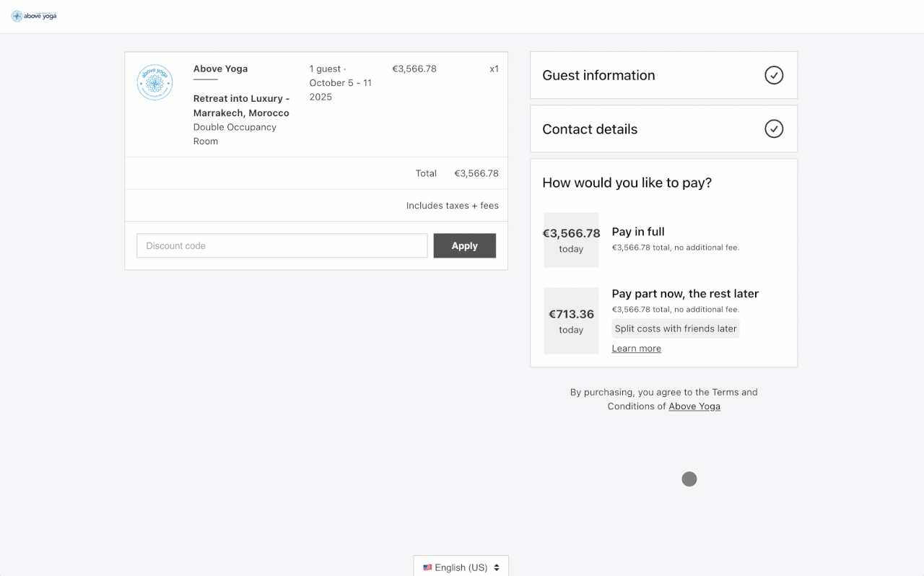Click the Above Yoga organizer name
The height and width of the screenshot is (576, 924).
click(x=220, y=69)
